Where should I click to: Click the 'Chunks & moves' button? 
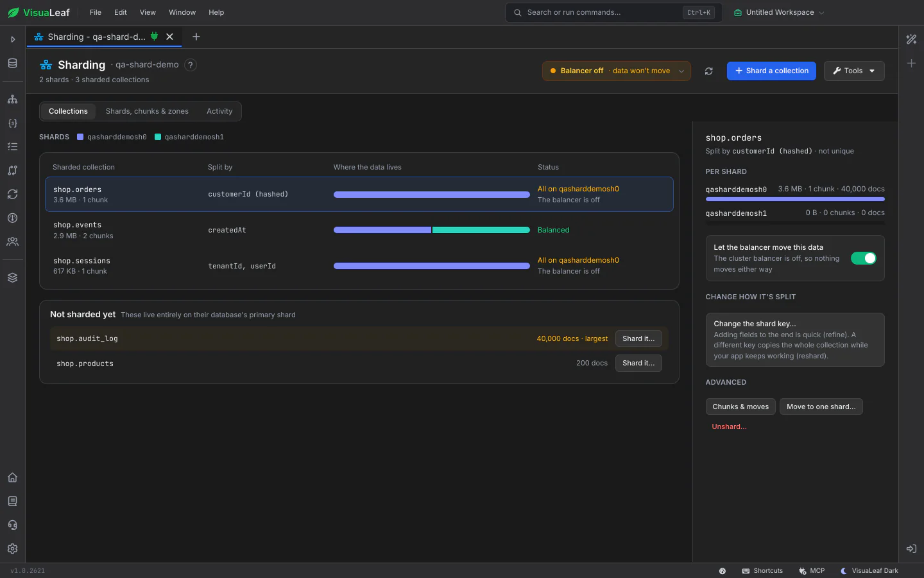tap(740, 407)
